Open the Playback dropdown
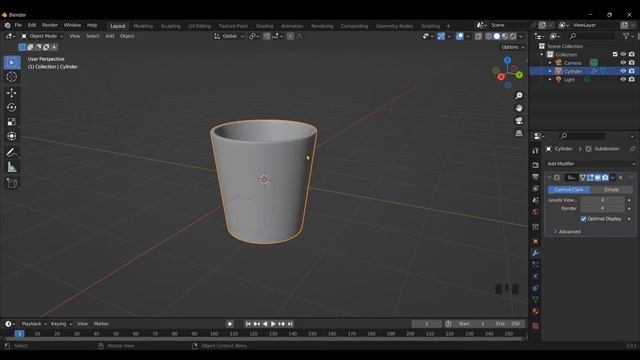640x360 pixels. (x=33, y=324)
